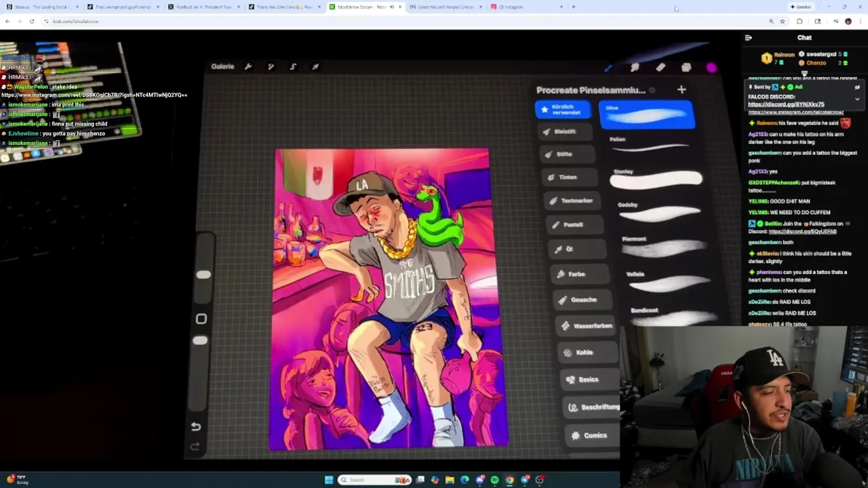Open the FALCOS DISCORD invite link

(786, 104)
